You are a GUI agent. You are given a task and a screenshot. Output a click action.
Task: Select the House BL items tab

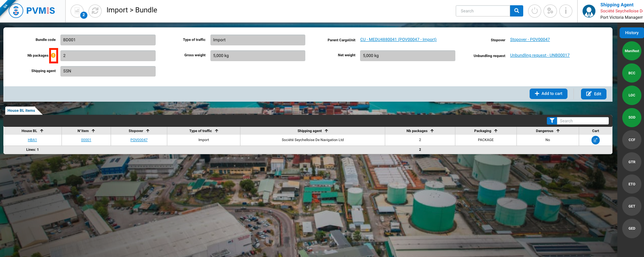coord(21,111)
